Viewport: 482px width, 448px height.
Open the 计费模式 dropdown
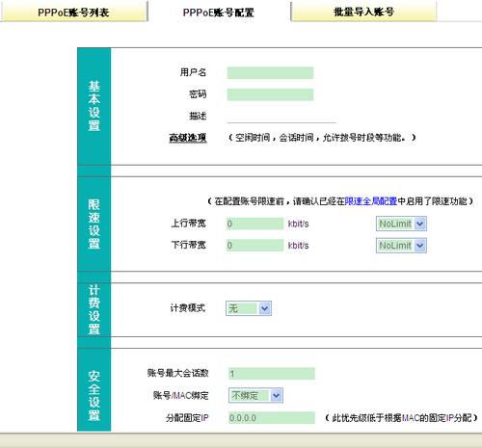pyautogui.click(x=249, y=308)
